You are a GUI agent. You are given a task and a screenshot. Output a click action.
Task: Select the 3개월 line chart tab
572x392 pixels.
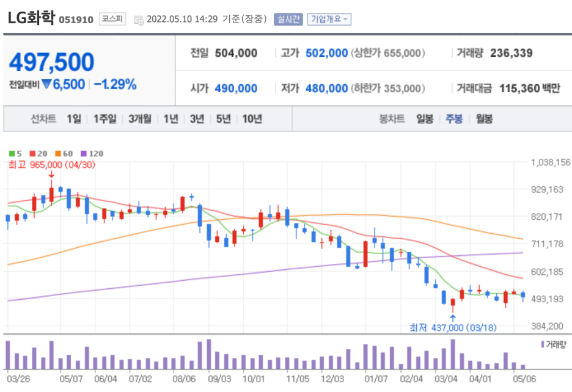point(140,118)
